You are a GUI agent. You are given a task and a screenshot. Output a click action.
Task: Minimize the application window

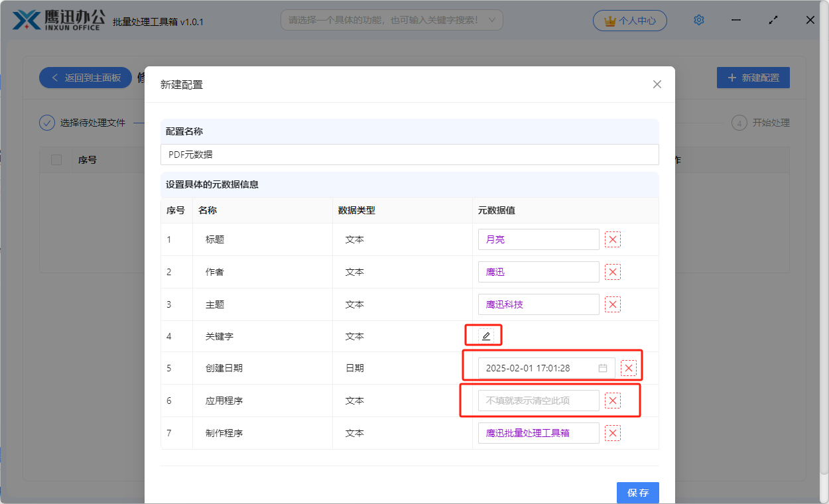736,20
